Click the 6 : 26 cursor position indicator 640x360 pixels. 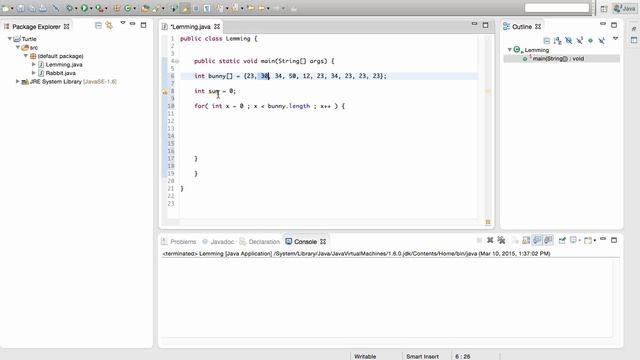[462, 356]
